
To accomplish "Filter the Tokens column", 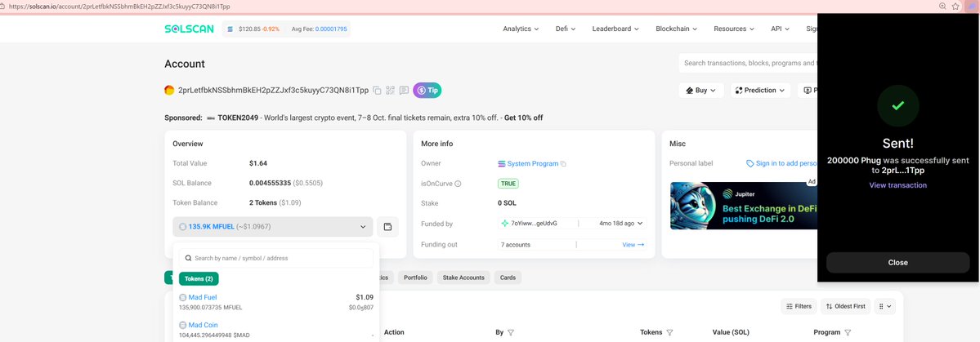I will tap(669, 333).
